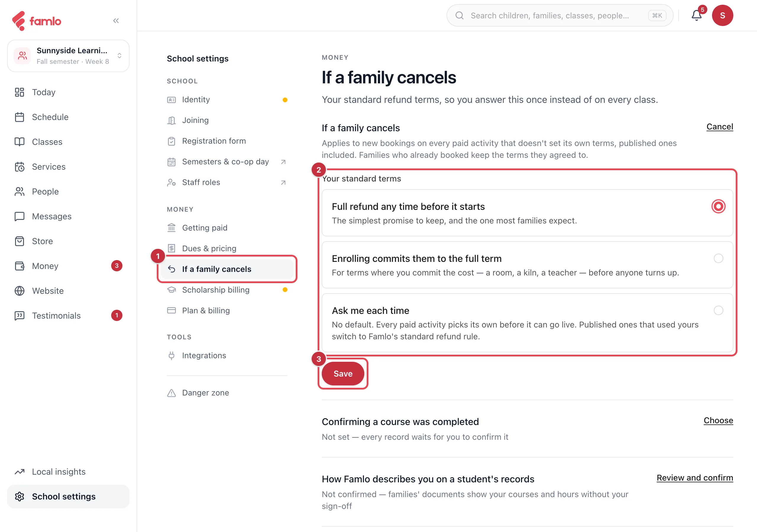Open Semesters & co-op day external link
The image size is (757, 532).
227,162
